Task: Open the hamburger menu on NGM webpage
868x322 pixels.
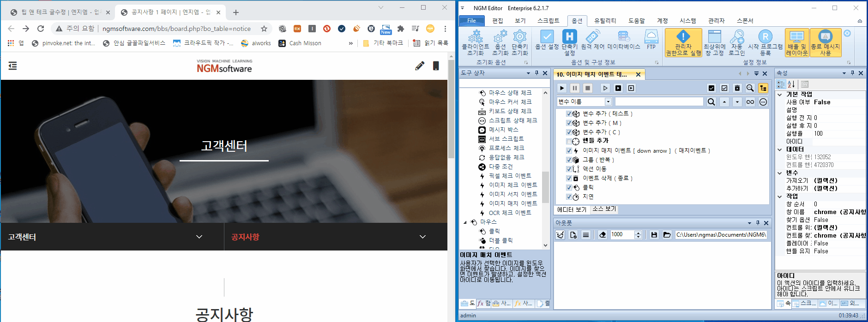Action: (12, 66)
